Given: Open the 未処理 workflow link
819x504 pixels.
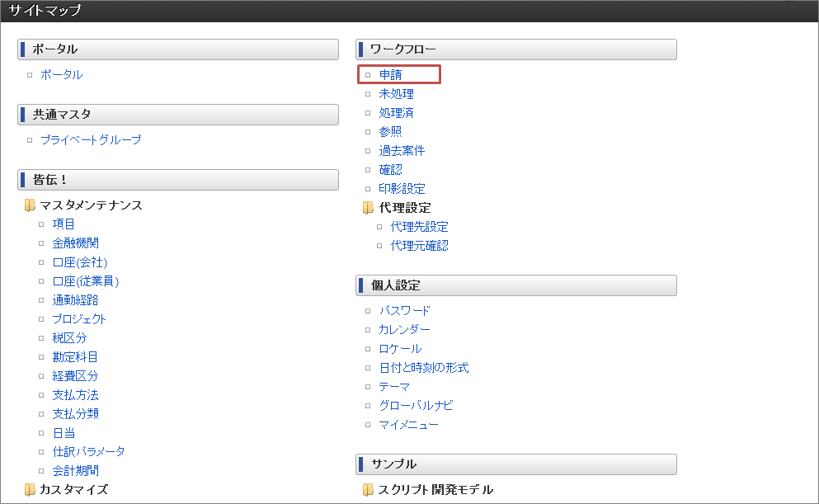Looking at the screenshot, I should point(397,94).
